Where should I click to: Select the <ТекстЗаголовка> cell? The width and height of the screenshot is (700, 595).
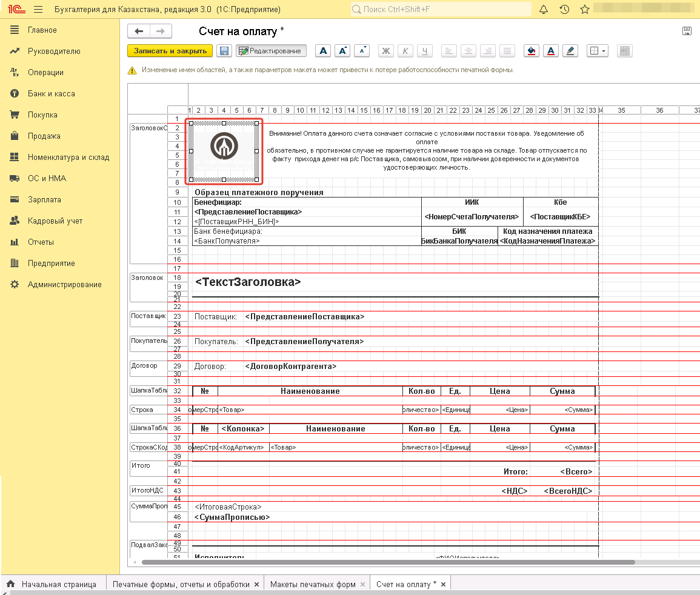248,282
